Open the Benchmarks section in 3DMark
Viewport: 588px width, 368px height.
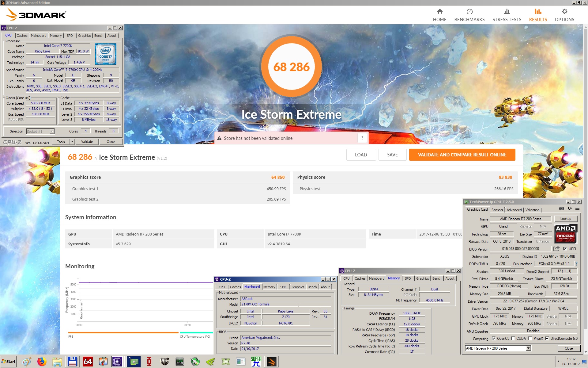coord(469,15)
